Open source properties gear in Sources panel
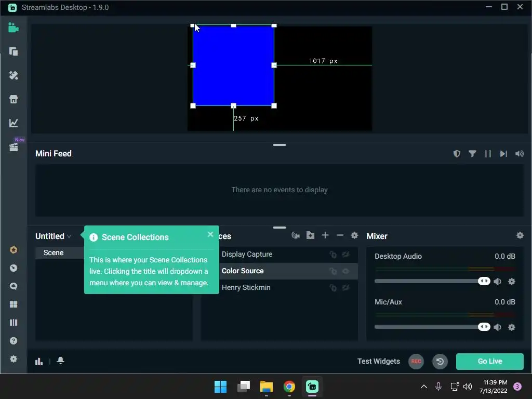The width and height of the screenshot is (532, 399). [x=354, y=235]
